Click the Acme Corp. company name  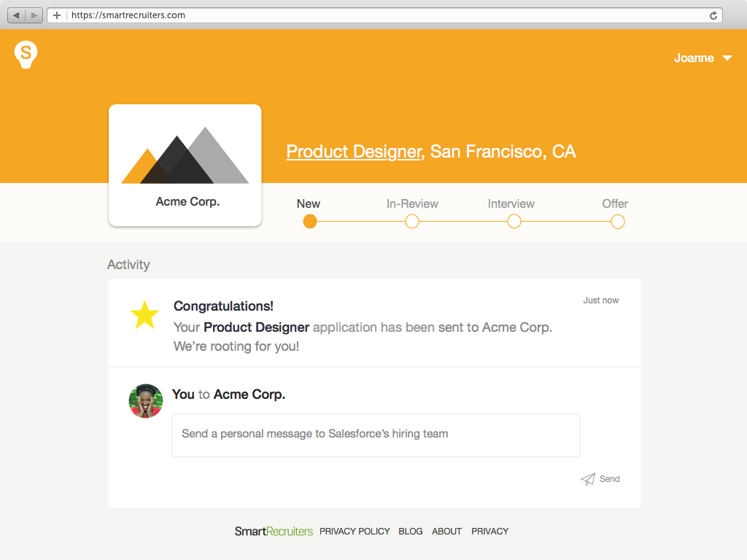point(187,202)
